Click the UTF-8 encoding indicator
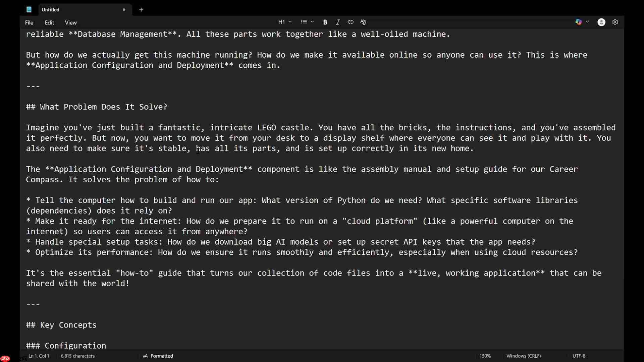Screen dimensions: 644x362 click(579, 356)
